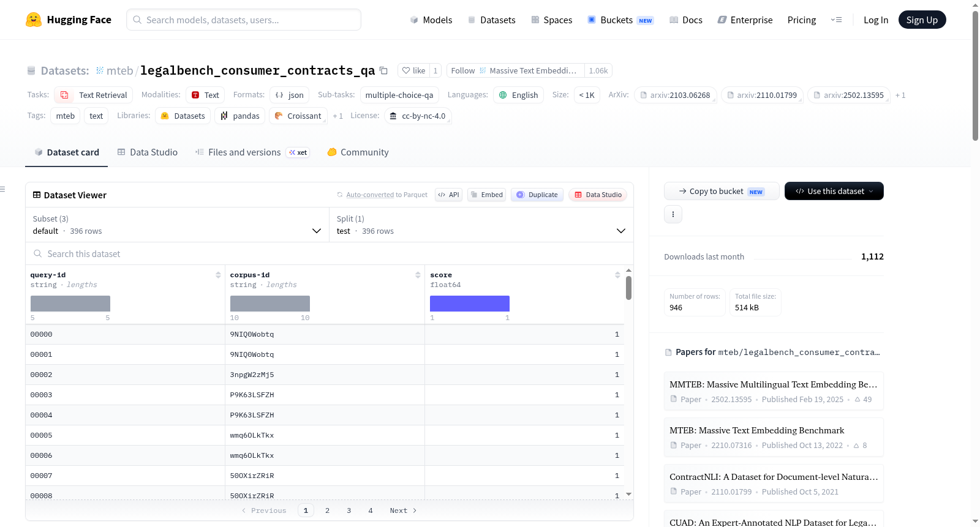Click the corpus-id lengths histogram bar

(270, 304)
